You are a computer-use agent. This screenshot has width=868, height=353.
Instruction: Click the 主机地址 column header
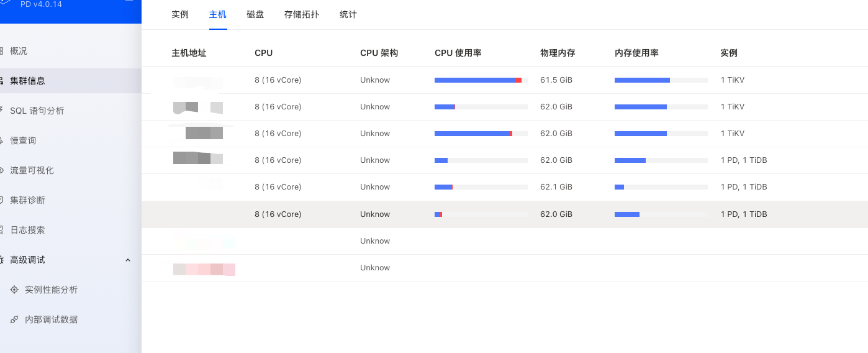(189, 53)
